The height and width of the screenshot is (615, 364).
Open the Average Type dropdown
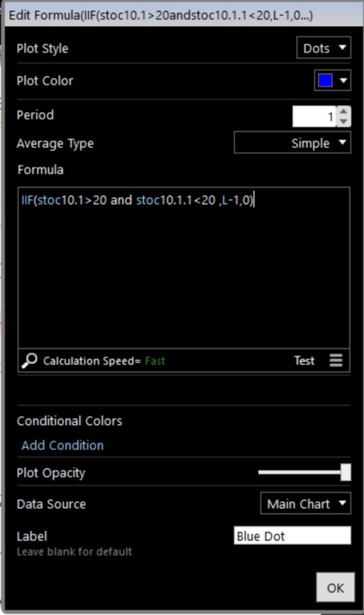[292, 144]
